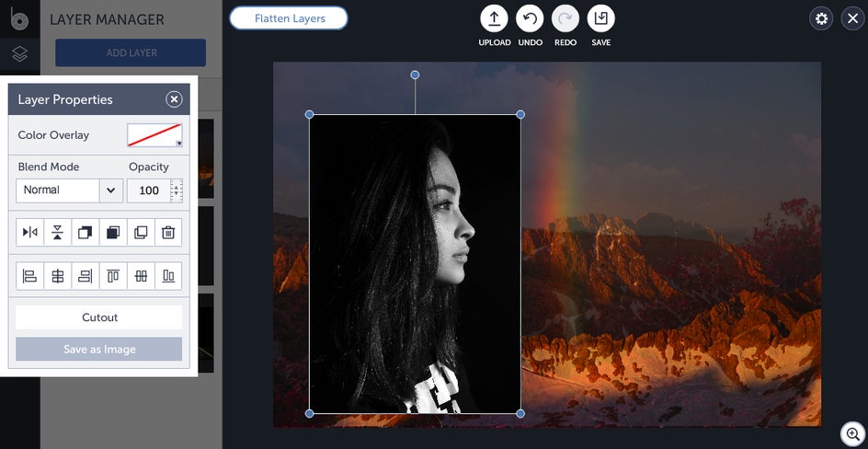Delete the layer with trash icon

[168, 232]
